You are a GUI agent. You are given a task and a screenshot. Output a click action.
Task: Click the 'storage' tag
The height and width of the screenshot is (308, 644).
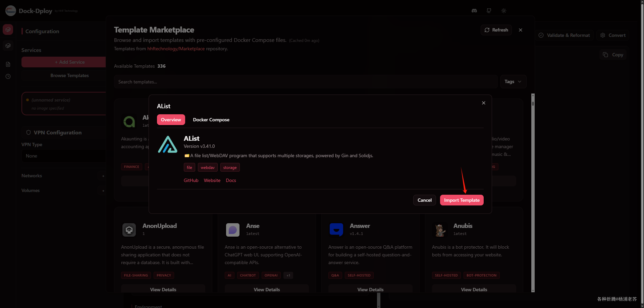pos(230,167)
